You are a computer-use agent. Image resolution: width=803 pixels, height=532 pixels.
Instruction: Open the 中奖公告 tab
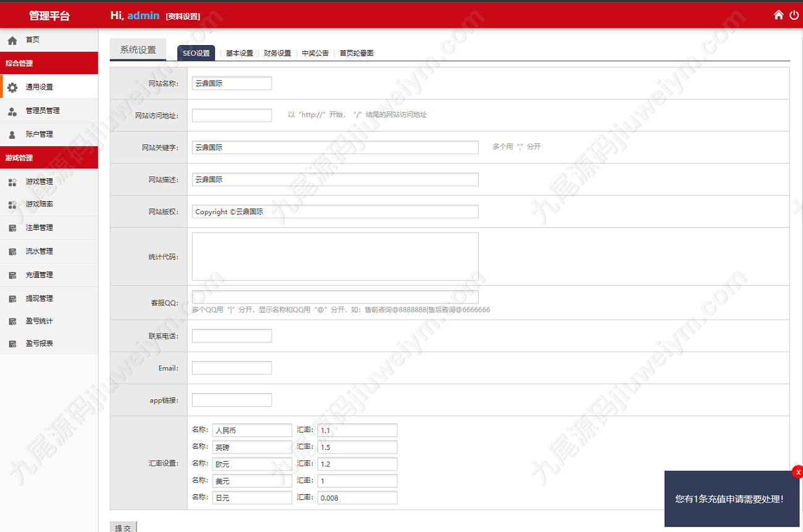(315, 53)
